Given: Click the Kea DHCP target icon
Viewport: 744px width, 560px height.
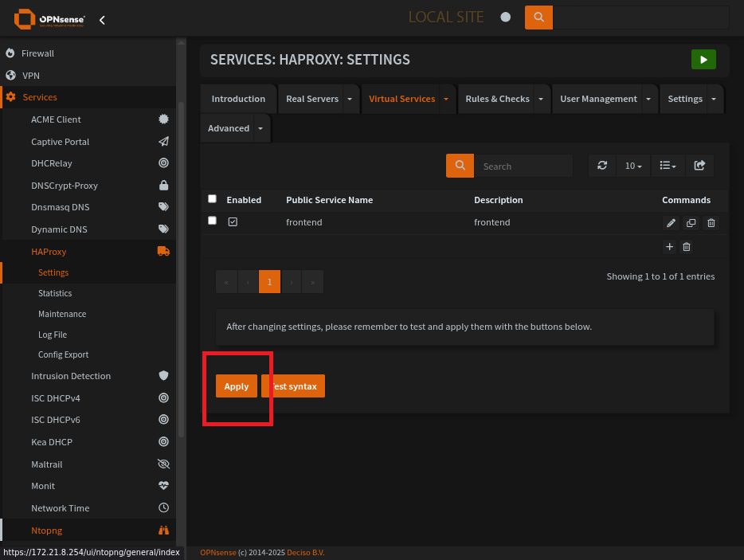Looking at the screenshot, I should [163, 442].
